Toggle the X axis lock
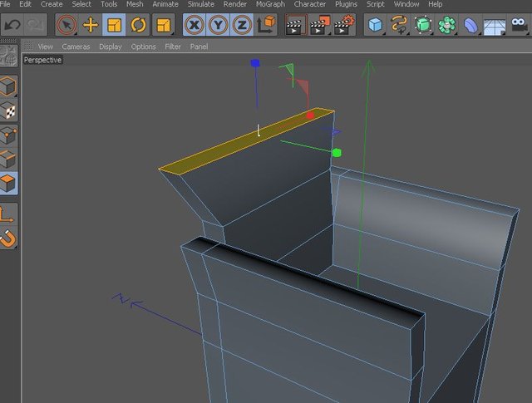532x403 pixels. tap(195, 25)
